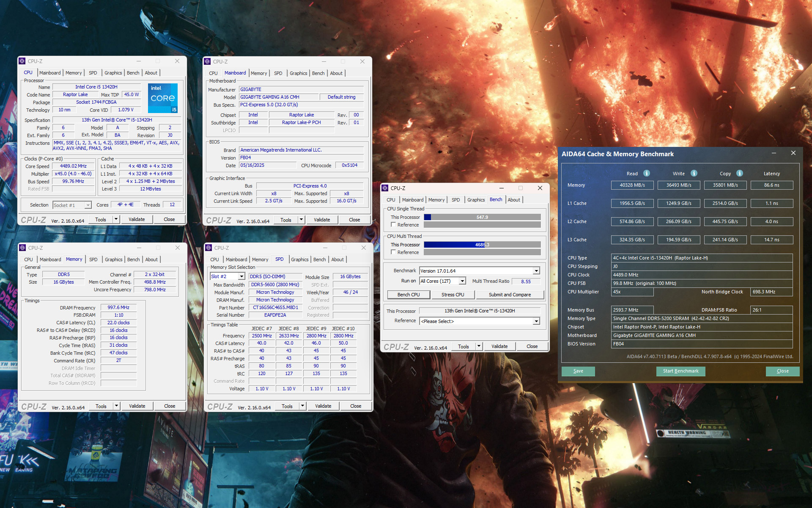Viewport: 812px width, 508px height.
Task: Open Tools dropdown arrow in Mainboard window
Action: click(x=301, y=220)
